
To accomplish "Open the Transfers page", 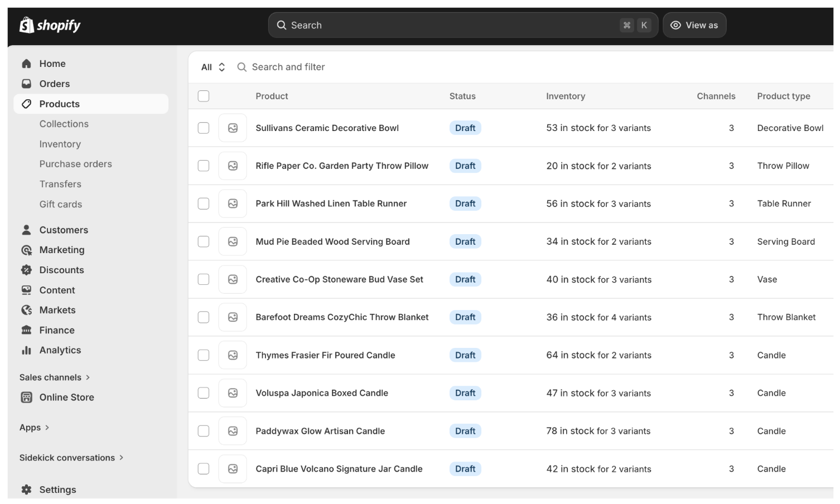I will [60, 184].
